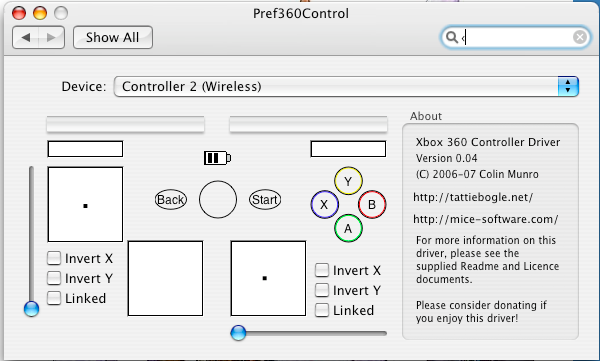The width and height of the screenshot is (600, 361).
Task: Click the red close window button
Action: pyautogui.click(x=19, y=13)
